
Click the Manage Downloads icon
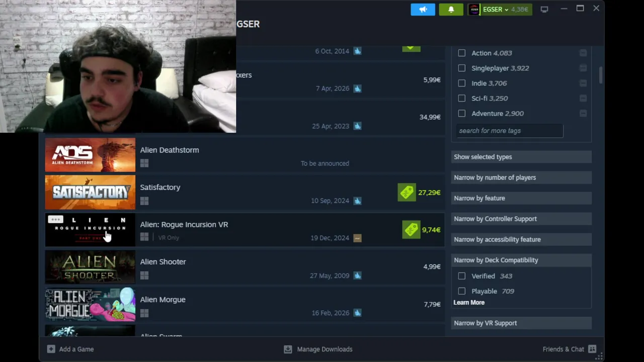(x=288, y=349)
